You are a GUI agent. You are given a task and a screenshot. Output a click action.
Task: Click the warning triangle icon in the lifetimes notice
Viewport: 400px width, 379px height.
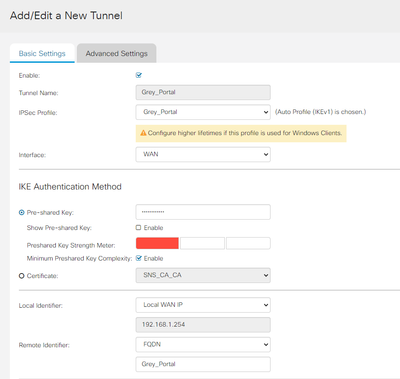[143, 133]
